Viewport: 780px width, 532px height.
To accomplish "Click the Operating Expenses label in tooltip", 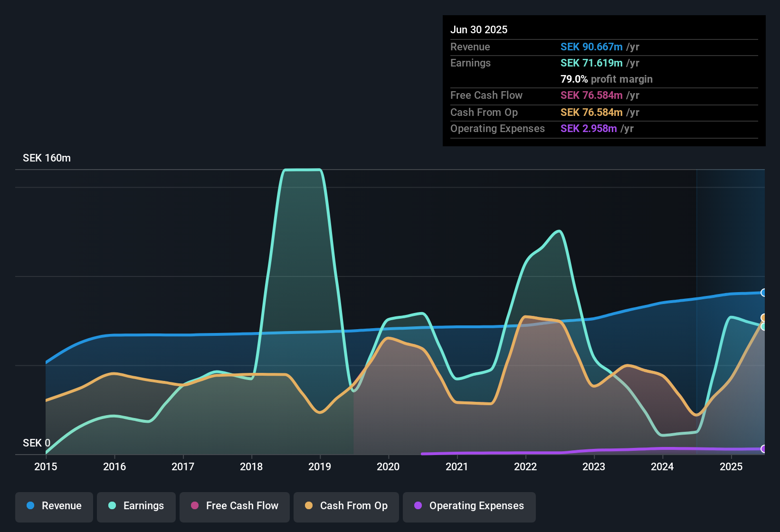I will [x=497, y=128].
